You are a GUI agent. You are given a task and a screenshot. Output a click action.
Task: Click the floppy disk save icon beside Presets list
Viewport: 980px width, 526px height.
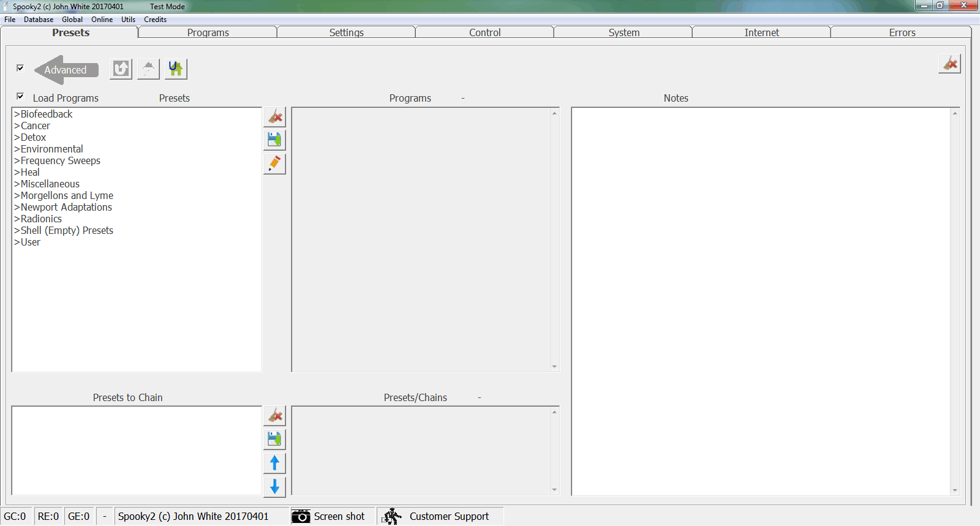[x=275, y=140]
